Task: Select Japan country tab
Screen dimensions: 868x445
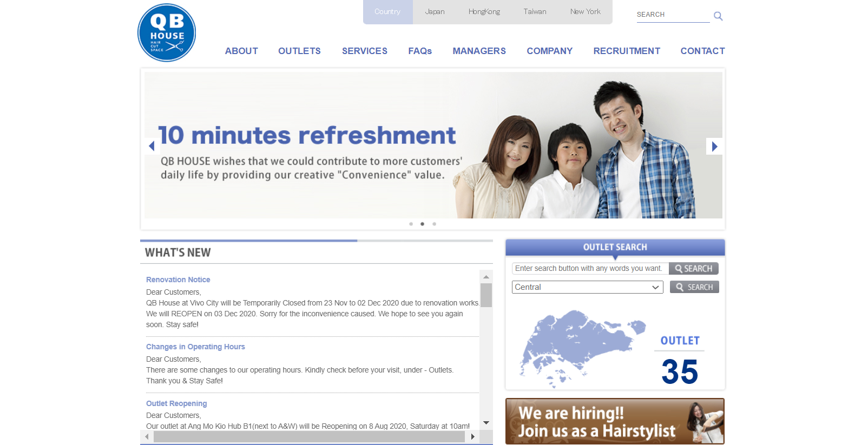Action: [435, 11]
